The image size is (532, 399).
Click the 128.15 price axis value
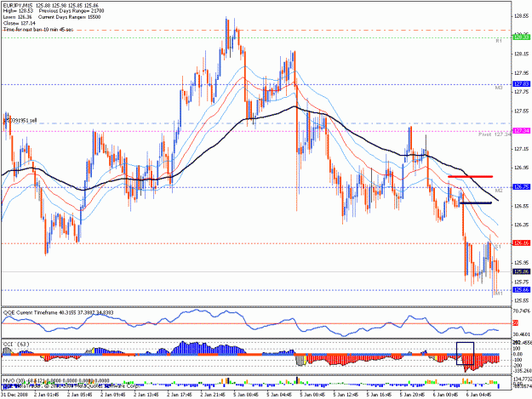(x=522, y=54)
